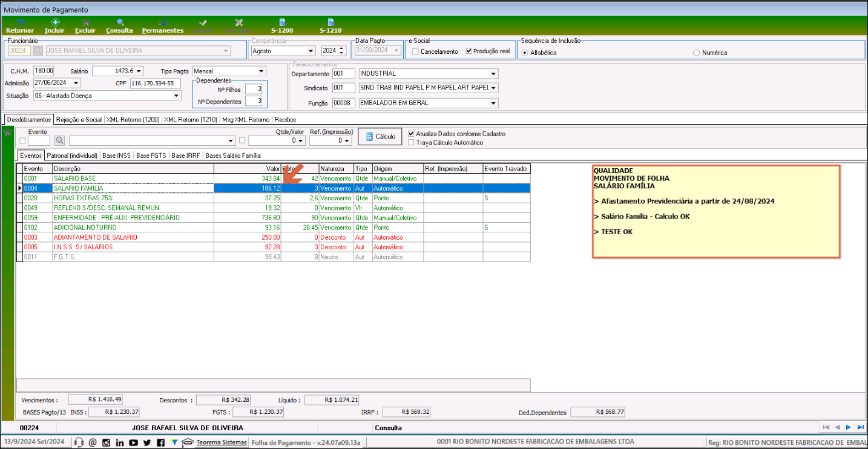Open the Qtde/Valor dropdown arrow
Screen dimensions: 868x449
[300, 141]
